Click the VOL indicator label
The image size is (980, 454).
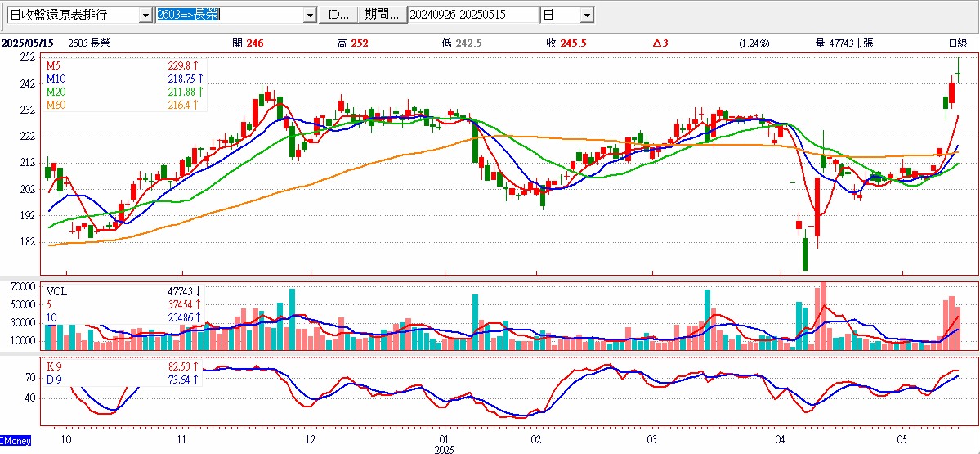[57, 291]
